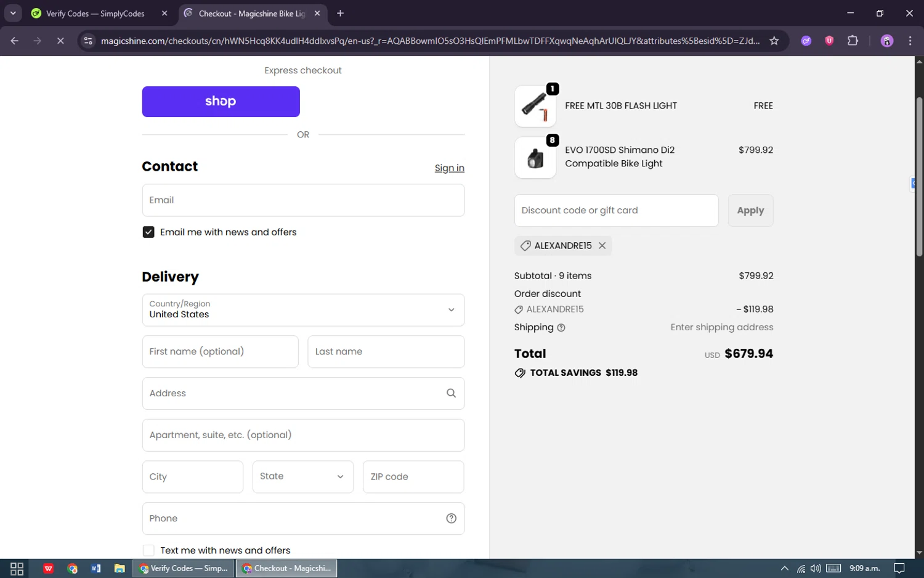Click the Shipping help question icon
924x578 pixels.
[561, 328]
